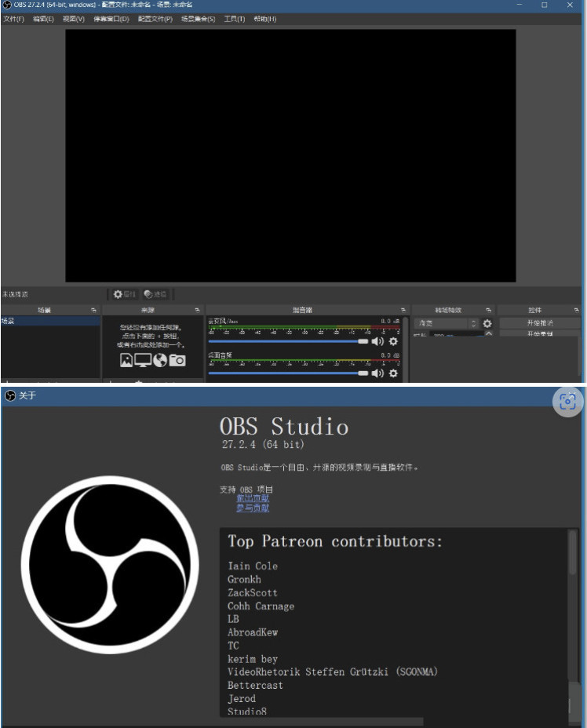
Task: Open the 编辑(E) menu
Action: pos(43,19)
